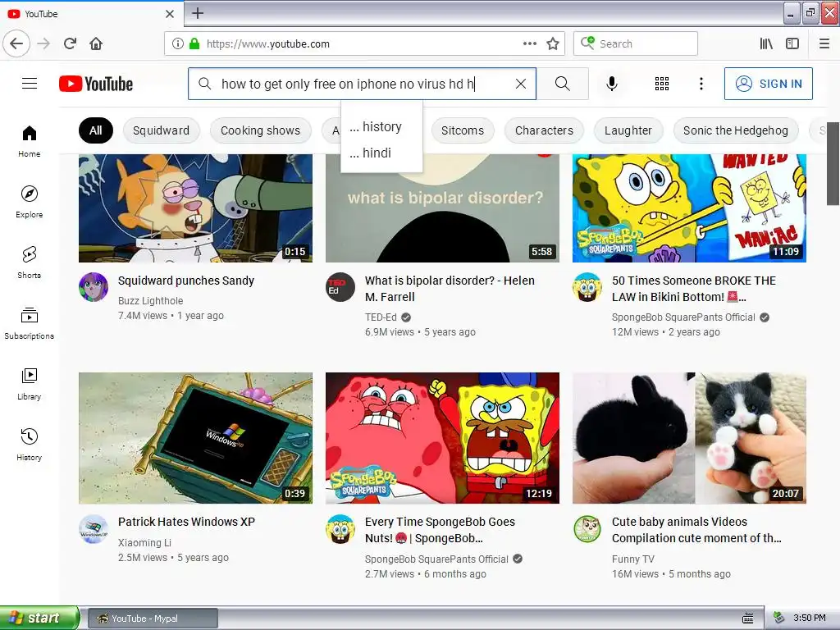Click the SIGN IN button
Screen dimensions: 840x630
[x=768, y=84]
